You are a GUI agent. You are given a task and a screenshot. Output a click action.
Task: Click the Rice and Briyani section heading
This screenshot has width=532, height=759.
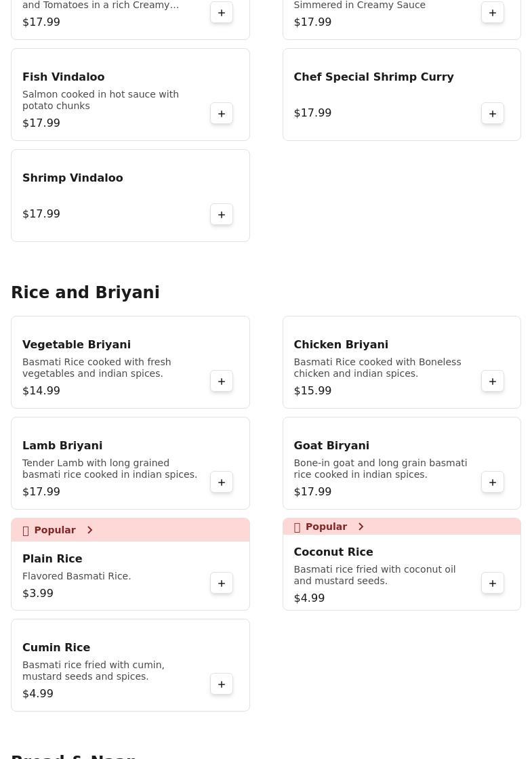pos(85,293)
